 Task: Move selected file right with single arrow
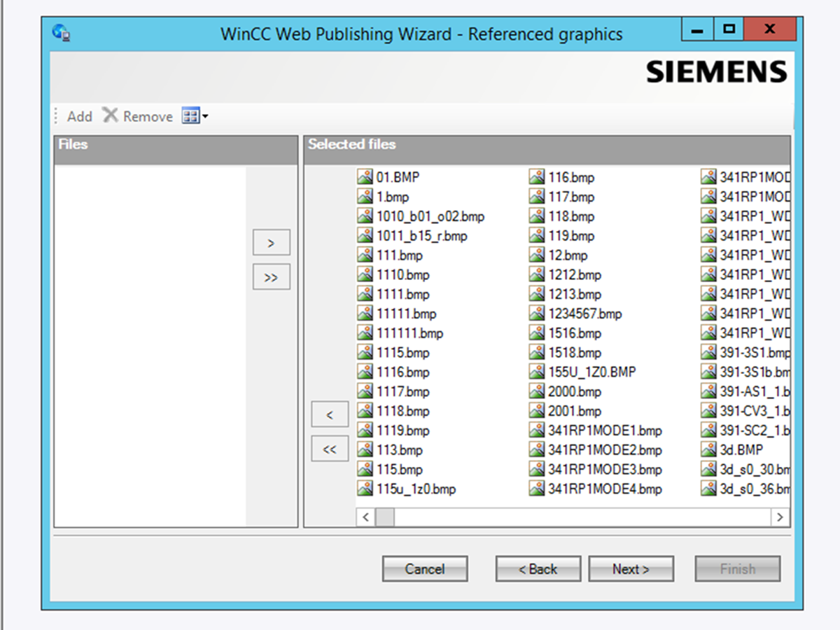(271, 243)
